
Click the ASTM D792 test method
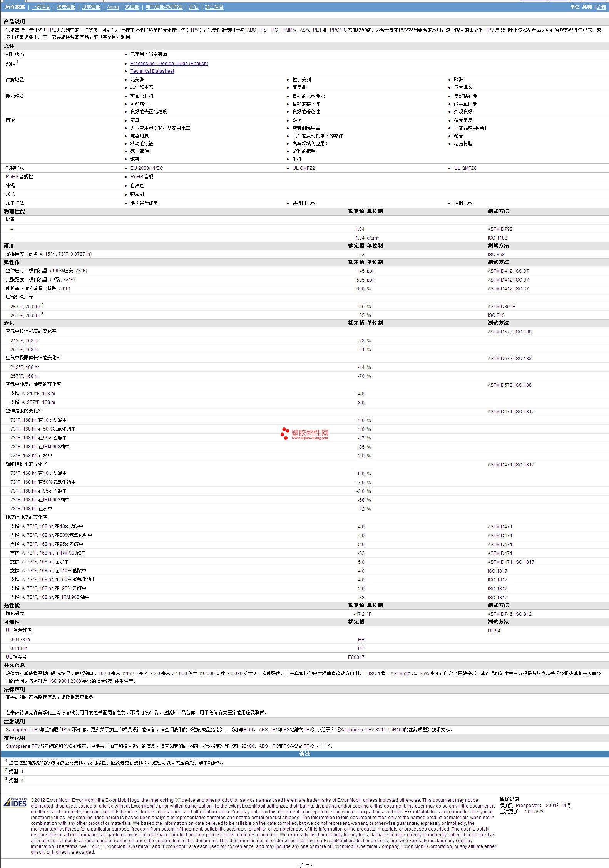[500, 229]
